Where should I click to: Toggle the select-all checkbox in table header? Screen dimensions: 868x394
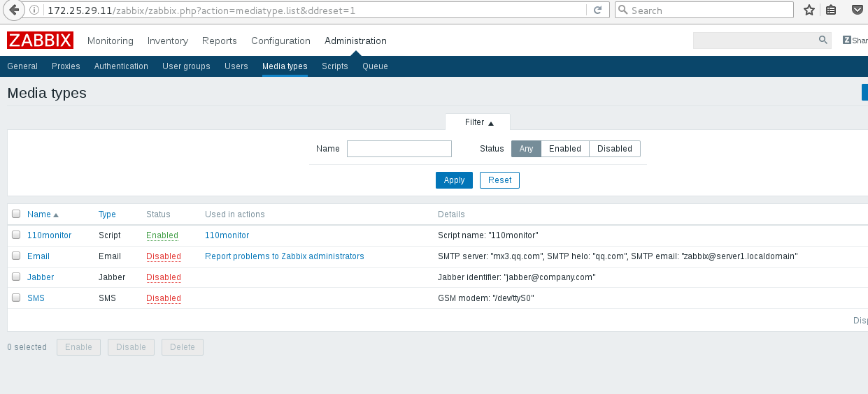(x=16, y=214)
